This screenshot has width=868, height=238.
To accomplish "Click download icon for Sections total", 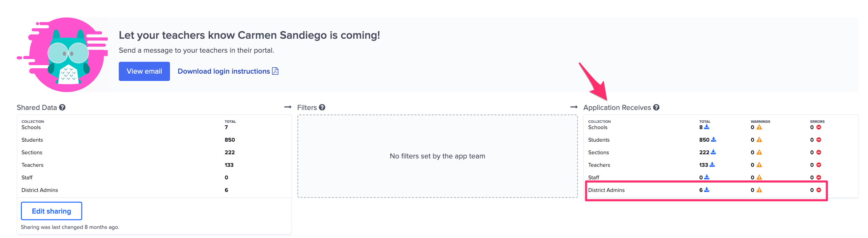I will (713, 152).
